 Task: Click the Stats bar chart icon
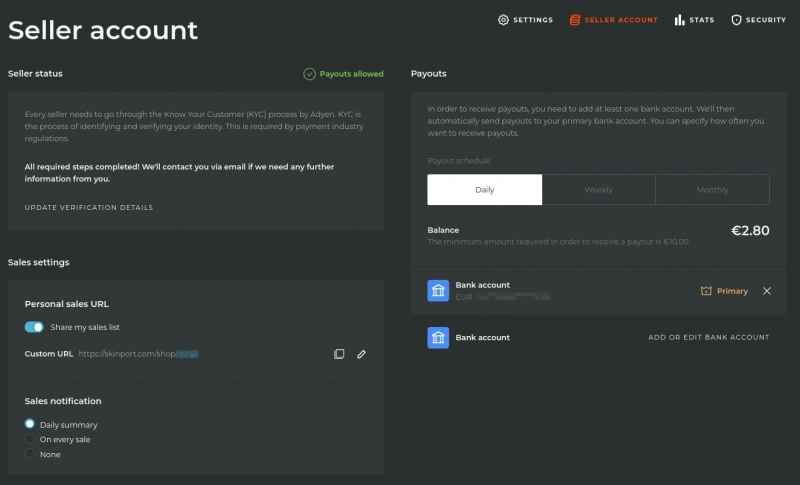[x=679, y=20]
